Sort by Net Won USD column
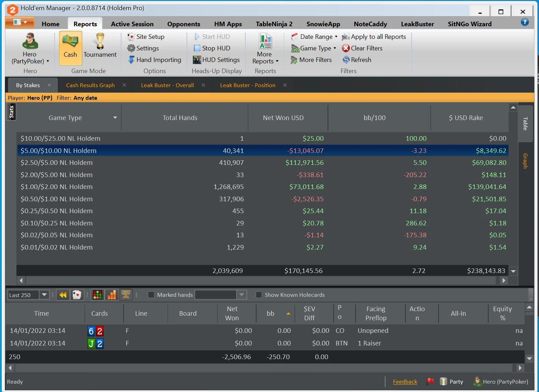 click(288, 118)
